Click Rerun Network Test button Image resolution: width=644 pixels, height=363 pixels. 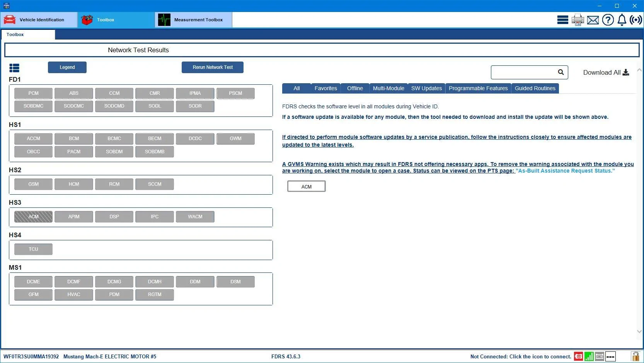[213, 67]
